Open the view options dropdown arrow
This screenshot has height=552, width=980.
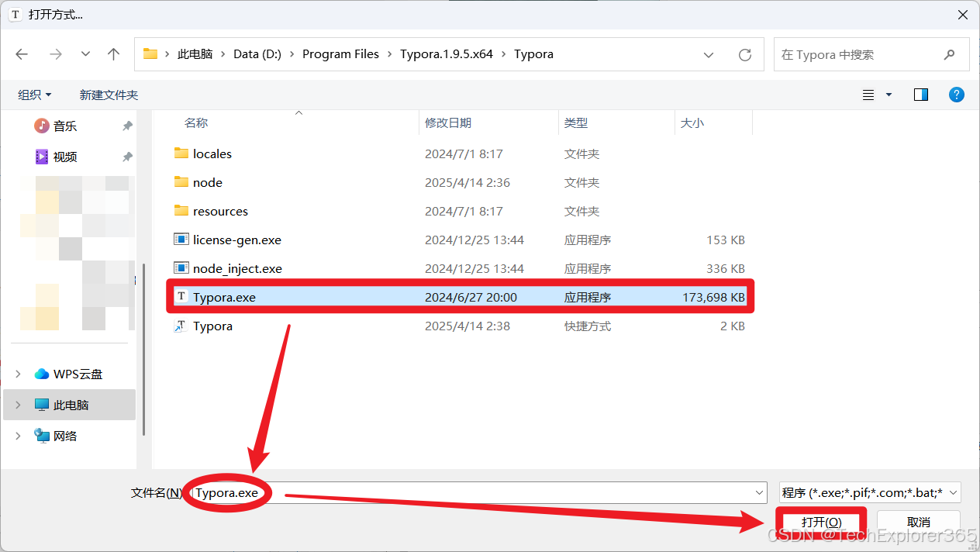click(x=889, y=95)
